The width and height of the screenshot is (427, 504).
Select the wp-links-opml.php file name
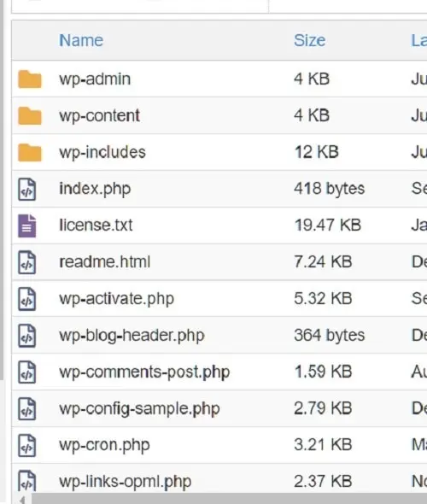[x=126, y=482]
